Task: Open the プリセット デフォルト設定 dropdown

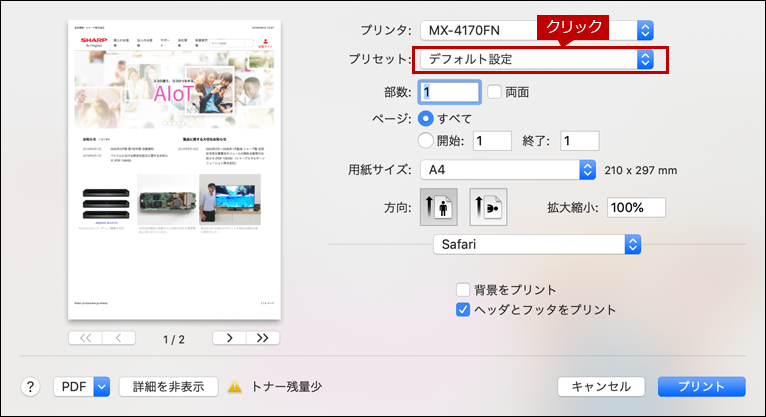Action: pos(537,60)
